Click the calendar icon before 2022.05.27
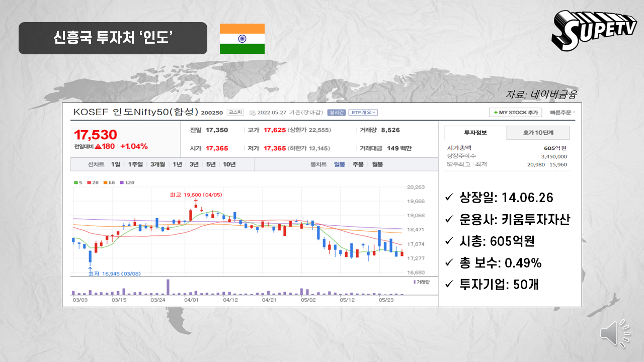 click(x=253, y=113)
